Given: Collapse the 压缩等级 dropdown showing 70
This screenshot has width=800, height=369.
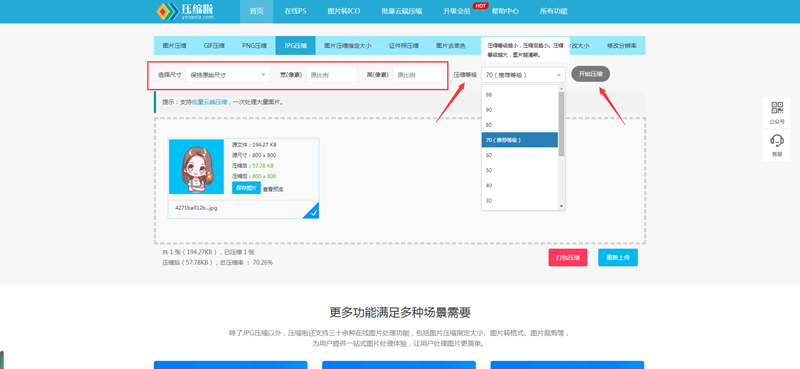Looking at the screenshot, I should pyautogui.click(x=523, y=75).
